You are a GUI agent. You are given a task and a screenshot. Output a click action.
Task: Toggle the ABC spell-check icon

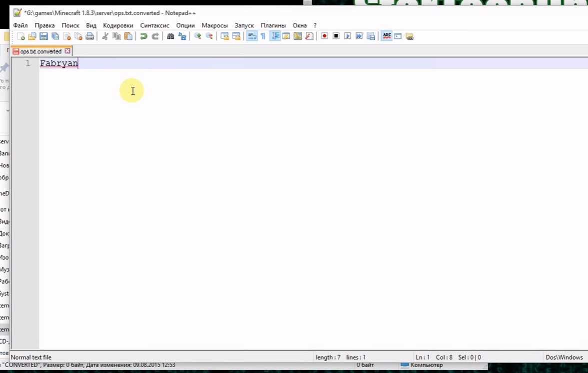387,36
